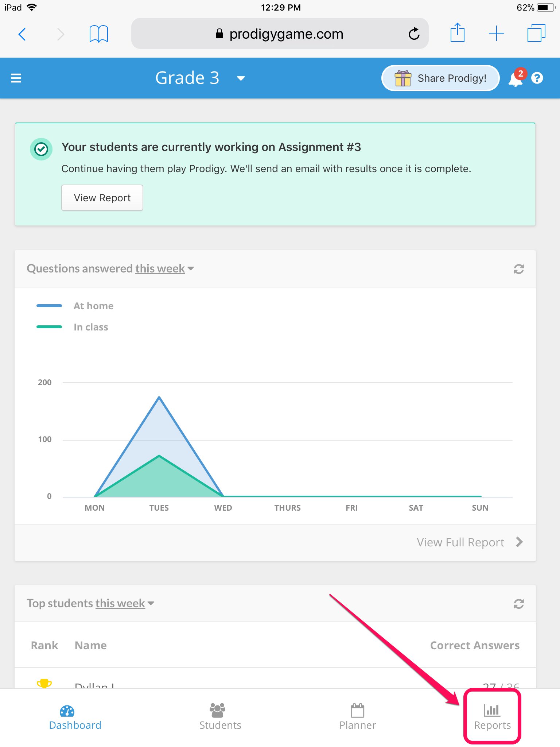Select the SUN axis label

[x=480, y=508]
